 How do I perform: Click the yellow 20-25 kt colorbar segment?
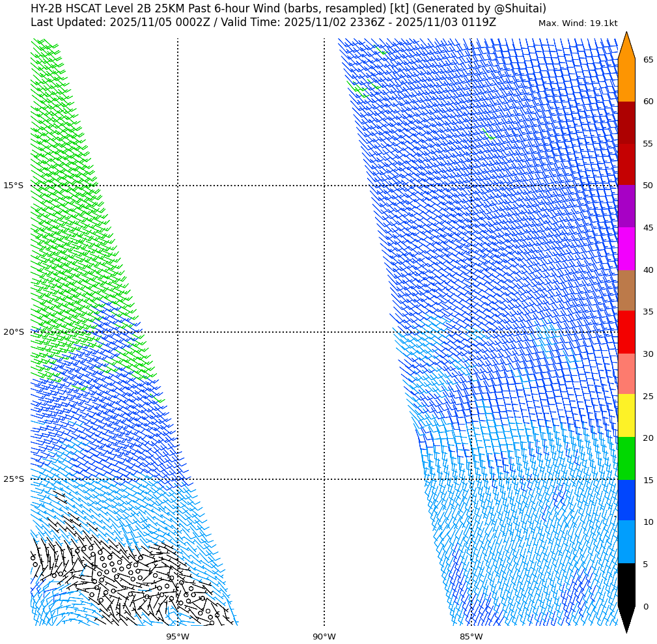click(x=626, y=415)
